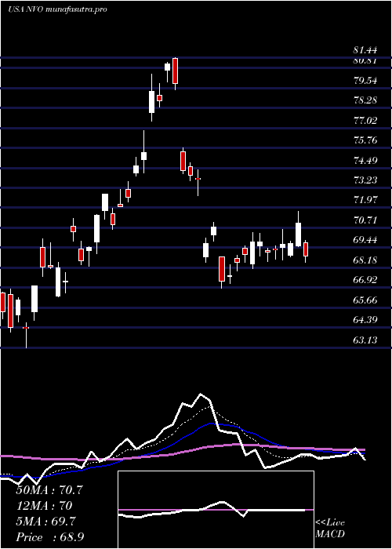
Task: Click the Price : 68.9 readout
Action: click(x=49, y=537)
